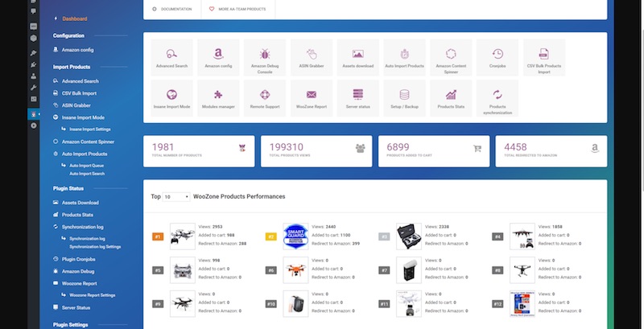Select Advanced Search in the sidebar

[x=80, y=81]
